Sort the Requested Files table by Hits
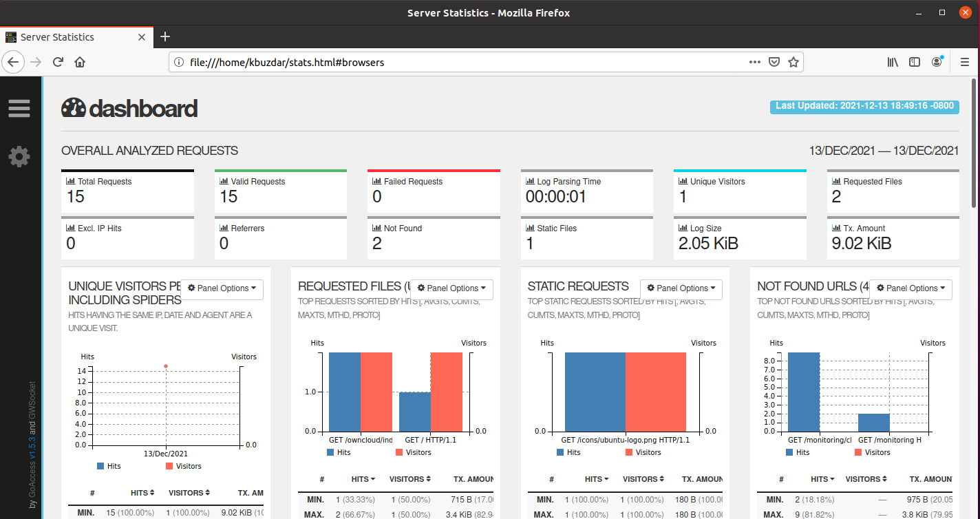The width and height of the screenshot is (980, 519). pos(363,479)
